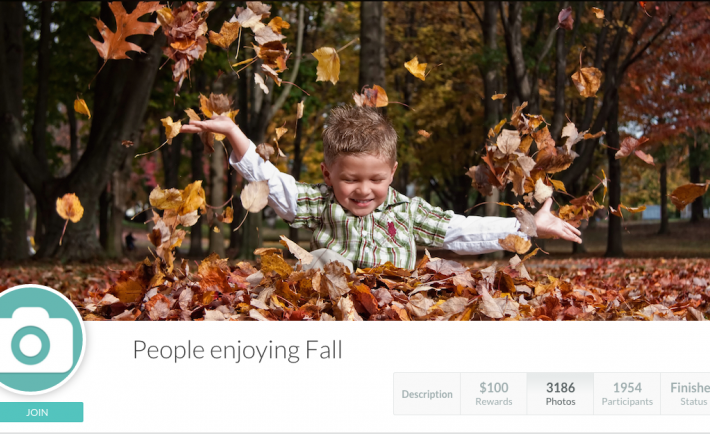View the 1954 Participants tab
Image resolution: width=710 pixels, height=434 pixels.
click(x=627, y=394)
